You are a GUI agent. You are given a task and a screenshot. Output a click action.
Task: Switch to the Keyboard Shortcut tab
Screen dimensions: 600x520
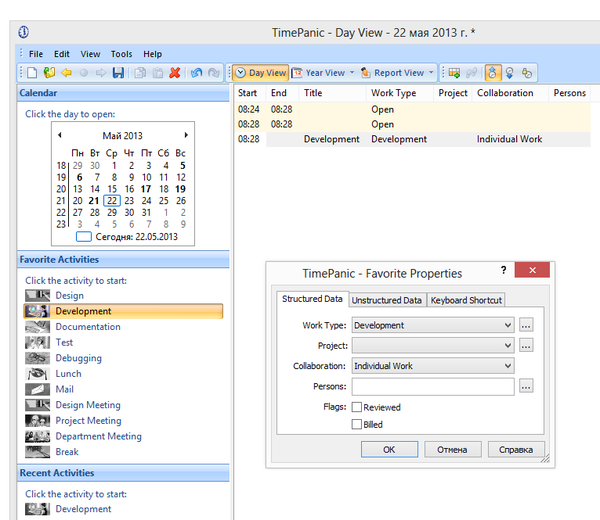tap(466, 300)
